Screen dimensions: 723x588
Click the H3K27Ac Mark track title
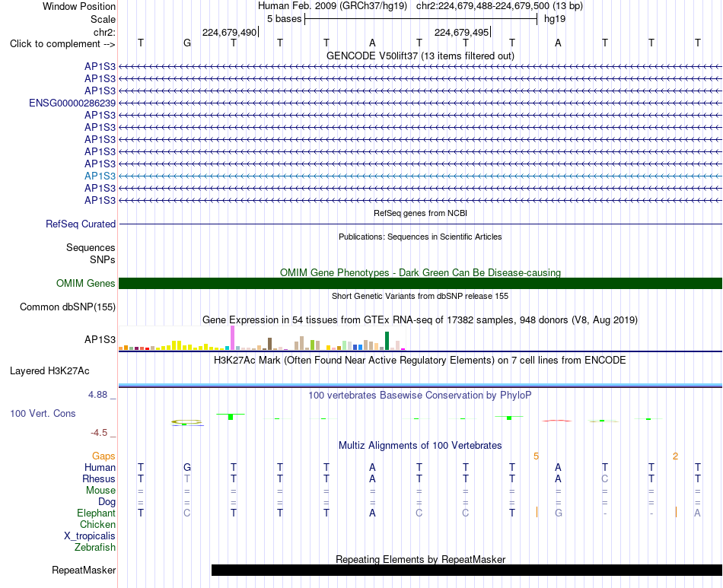point(420,361)
